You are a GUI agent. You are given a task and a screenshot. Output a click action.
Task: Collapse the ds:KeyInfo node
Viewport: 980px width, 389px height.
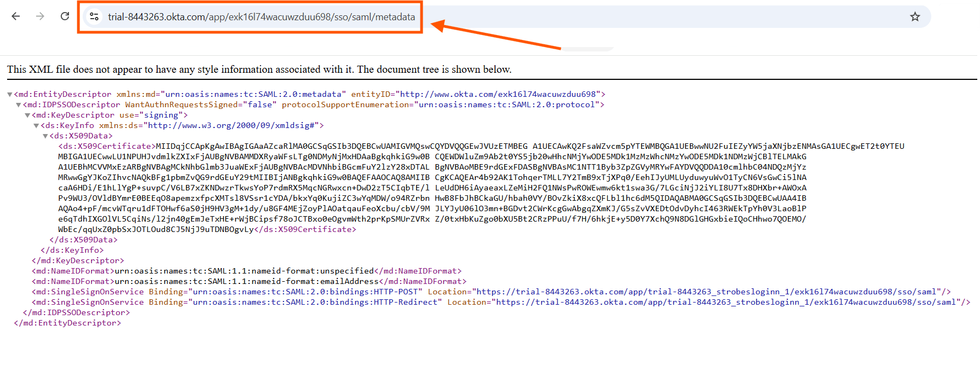point(36,126)
